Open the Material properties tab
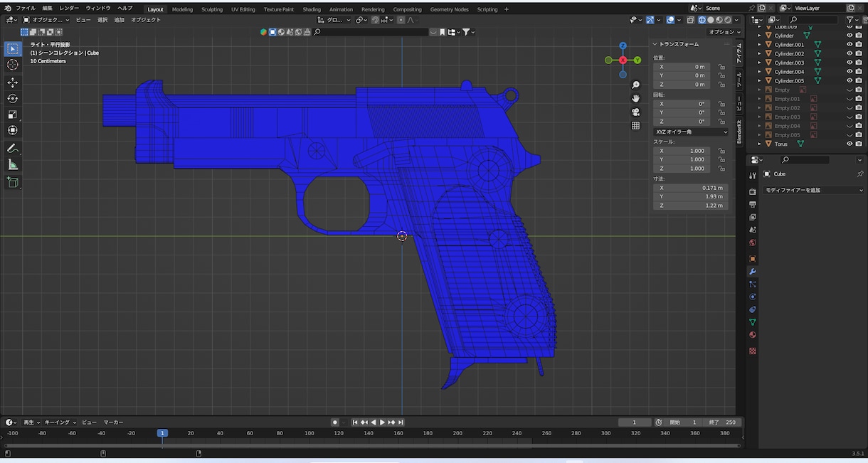The width and height of the screenshot is (868, 463). click(753, 335)
